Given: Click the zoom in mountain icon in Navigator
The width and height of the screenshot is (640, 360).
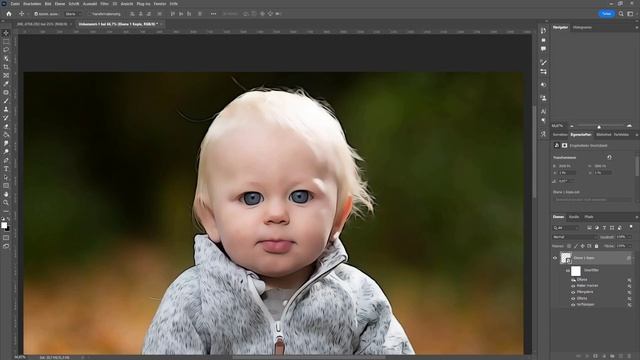Looking at the screenshot, I should [629, 126].
